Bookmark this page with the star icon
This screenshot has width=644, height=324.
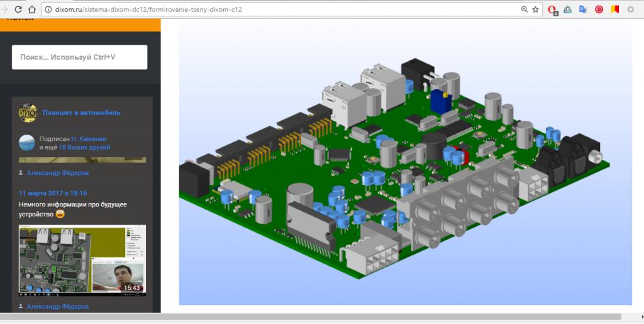(535, 9)
